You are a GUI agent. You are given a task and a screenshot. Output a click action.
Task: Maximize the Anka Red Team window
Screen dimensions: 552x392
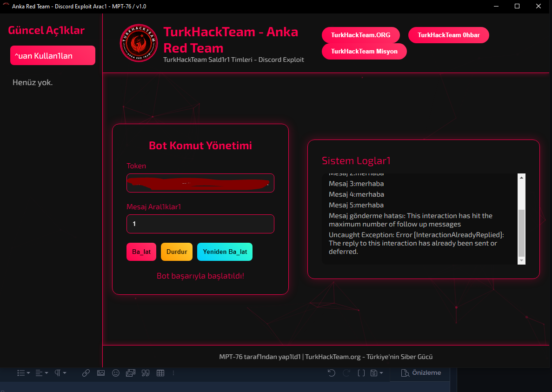click(517, 7)
